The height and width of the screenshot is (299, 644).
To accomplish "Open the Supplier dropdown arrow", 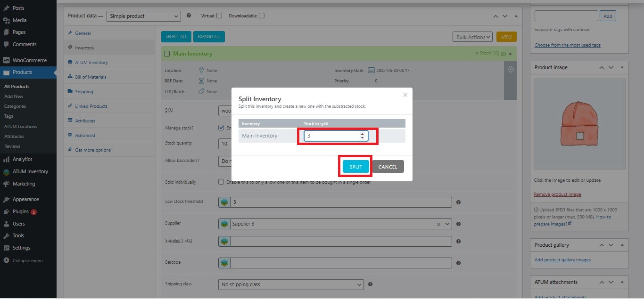I will (x=448, y=224).
